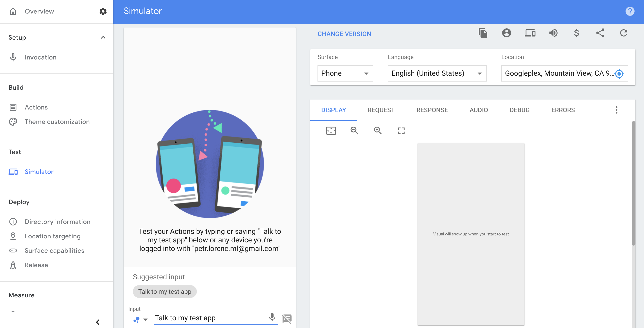Click the Release rocket icon
The image size is (644, 328).
(13, 265)
